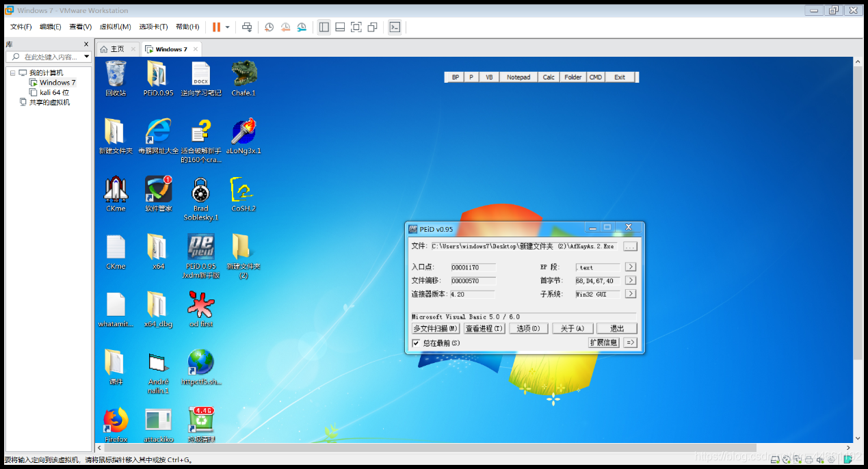Take a VM snapshot via toolbar icon
The height and width of the screenshot is (469, 868).
[269, 27]
